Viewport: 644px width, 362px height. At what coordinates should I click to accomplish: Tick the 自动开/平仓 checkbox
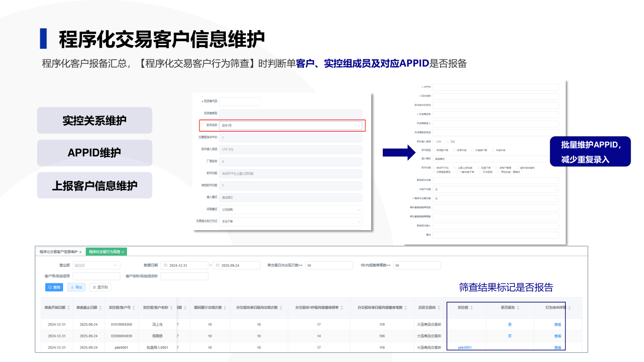(434, 168)
